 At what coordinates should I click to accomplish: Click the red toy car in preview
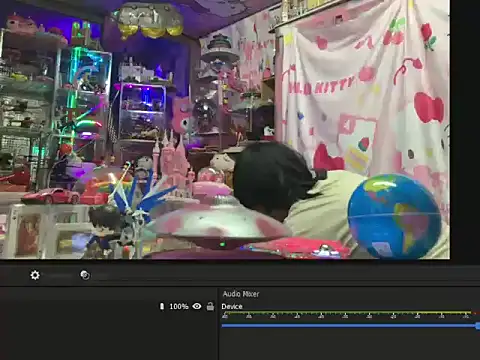[x=50, y=196]
